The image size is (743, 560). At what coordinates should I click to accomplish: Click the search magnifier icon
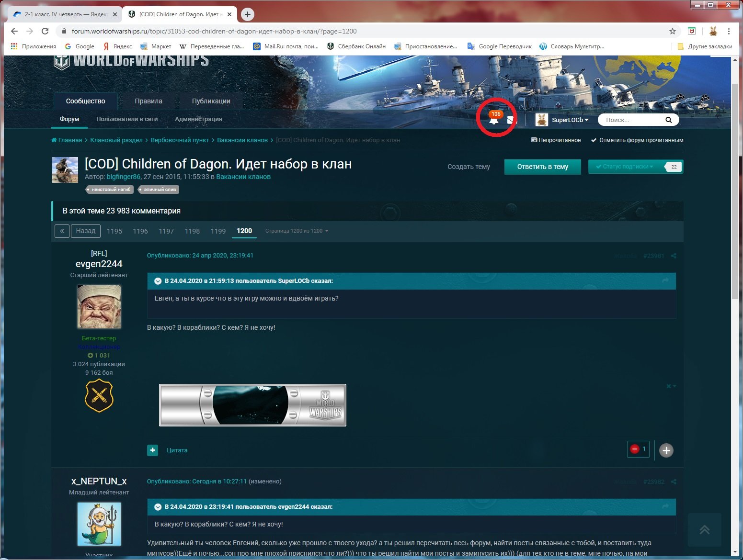pos(668,120)
